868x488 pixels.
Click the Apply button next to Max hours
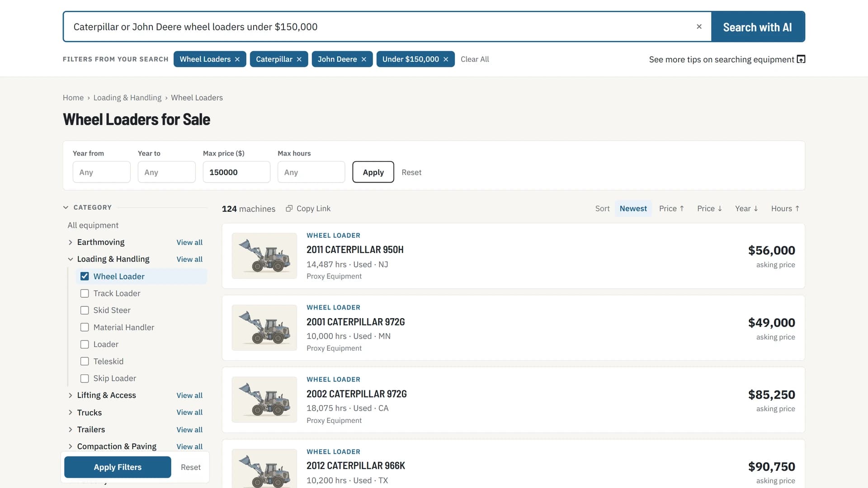tap(373, 172)
